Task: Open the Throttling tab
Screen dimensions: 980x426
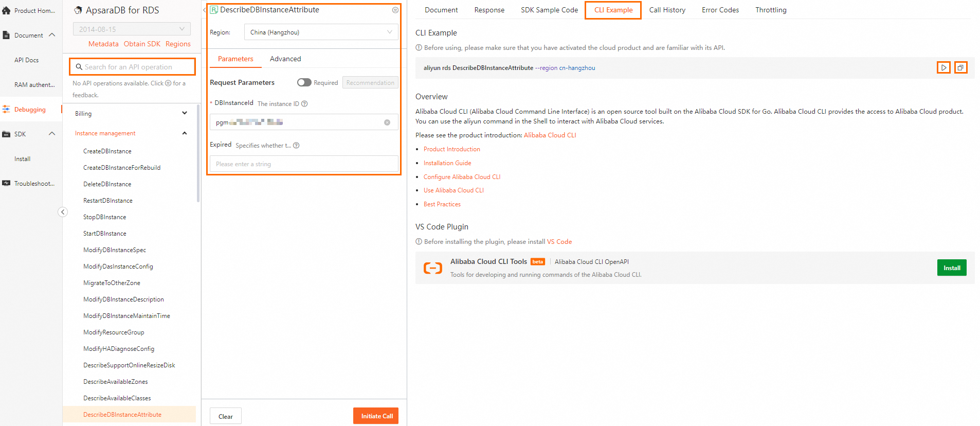Action: [x=771, y=10]
